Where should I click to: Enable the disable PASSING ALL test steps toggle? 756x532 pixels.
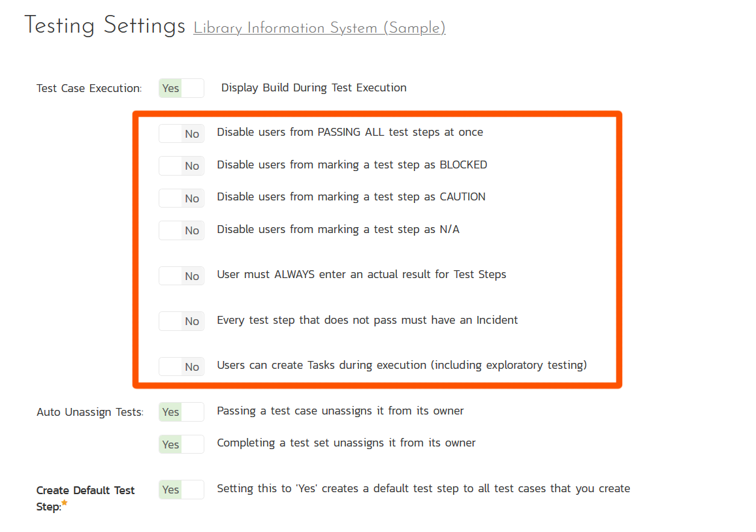(x=181, y=133)
